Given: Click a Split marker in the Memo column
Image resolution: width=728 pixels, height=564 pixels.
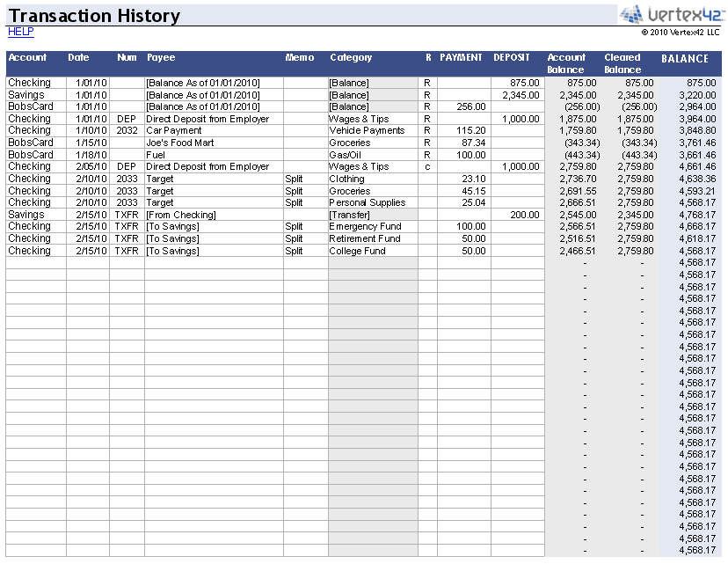Looking at the screenshot, I should click(295, 179).
